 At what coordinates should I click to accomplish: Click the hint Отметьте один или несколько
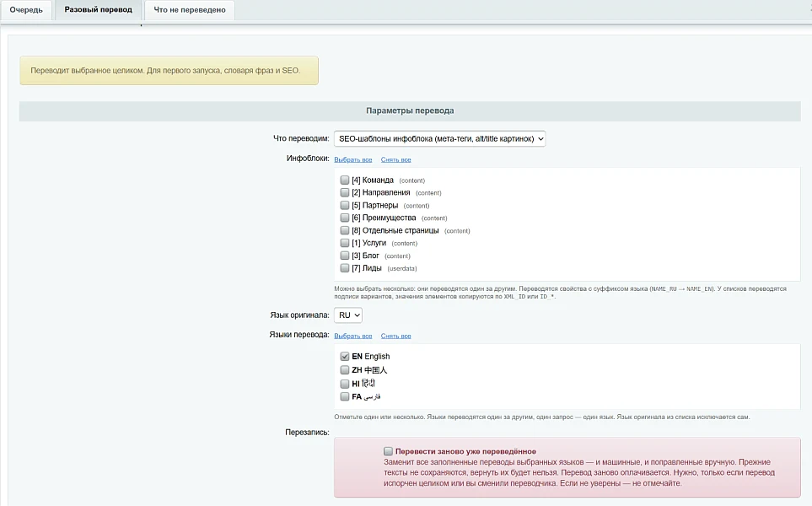pyautogui.click(x=541, y=417)
